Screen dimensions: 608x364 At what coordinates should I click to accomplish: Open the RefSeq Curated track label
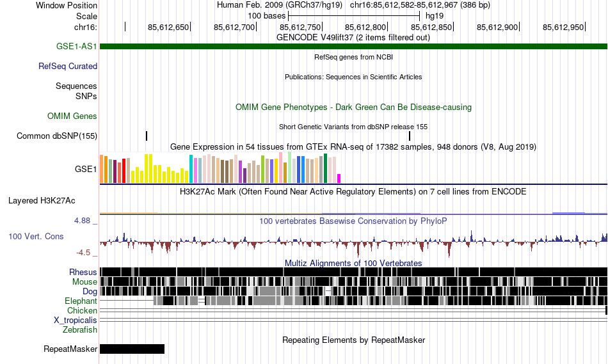pyautogui.click(x=68, y=66)
